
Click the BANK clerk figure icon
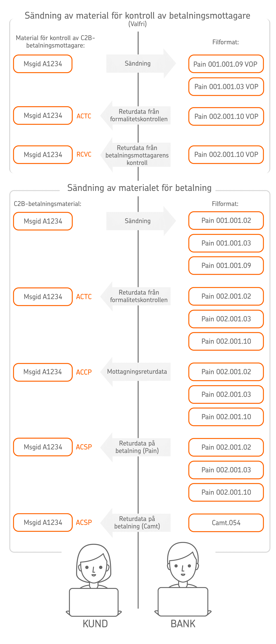click(x=183, y=563)
